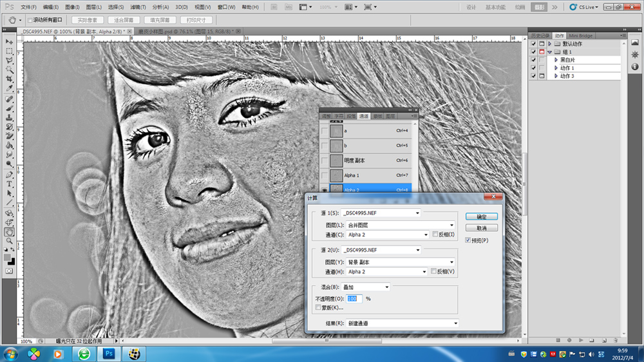The width and height of the screenshot is (644, 362).
Task: Open Photoshop from the Windows taskbar
Action: coord(109,354)
